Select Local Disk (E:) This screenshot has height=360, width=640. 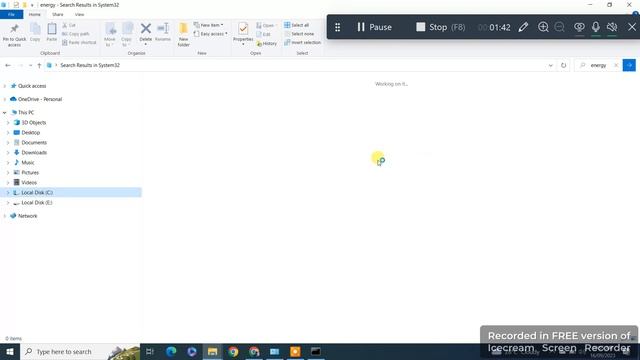tap(37, 203)
